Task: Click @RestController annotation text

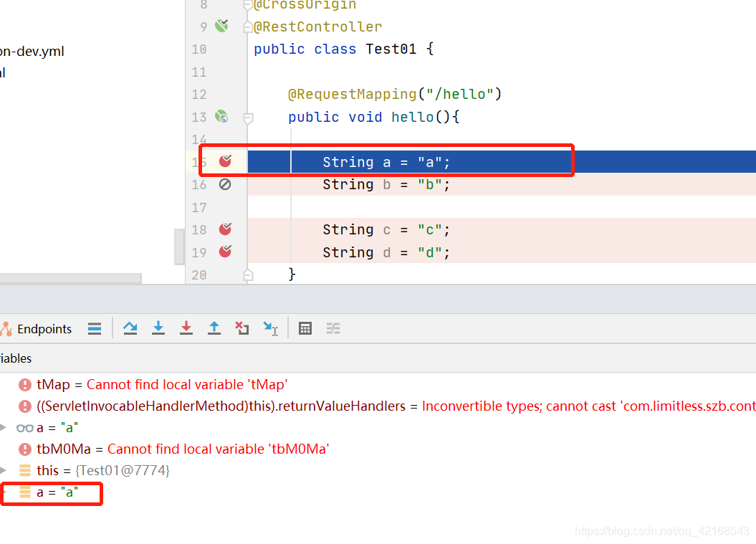Action: 318,27
